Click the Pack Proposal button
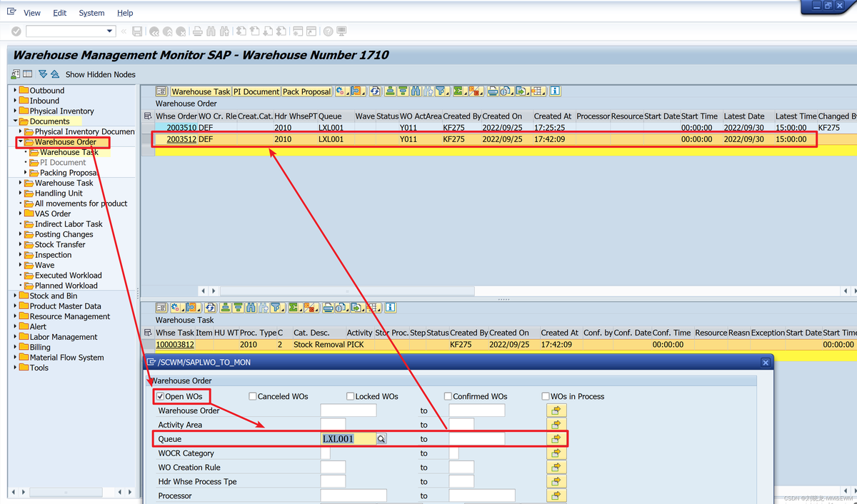Image resolution: width=857 pixels, height=504 pixels. (x=306, y=91)
